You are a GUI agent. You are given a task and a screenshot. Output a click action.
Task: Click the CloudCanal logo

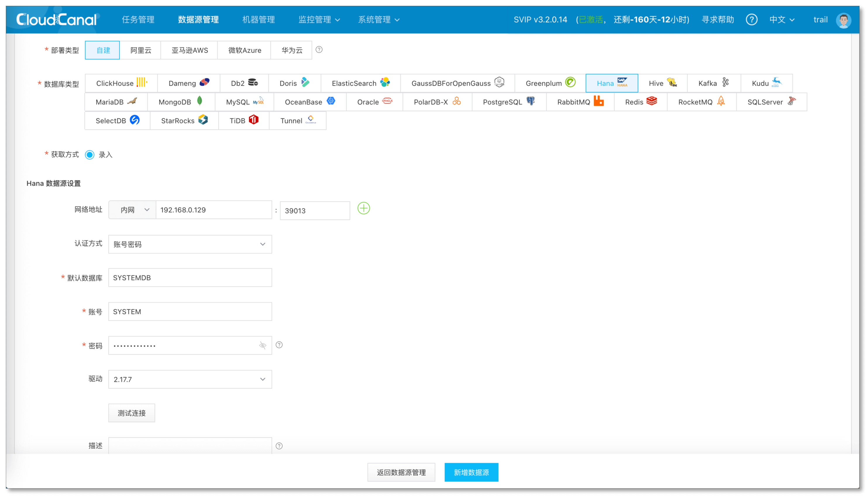[x=57, y=20]
